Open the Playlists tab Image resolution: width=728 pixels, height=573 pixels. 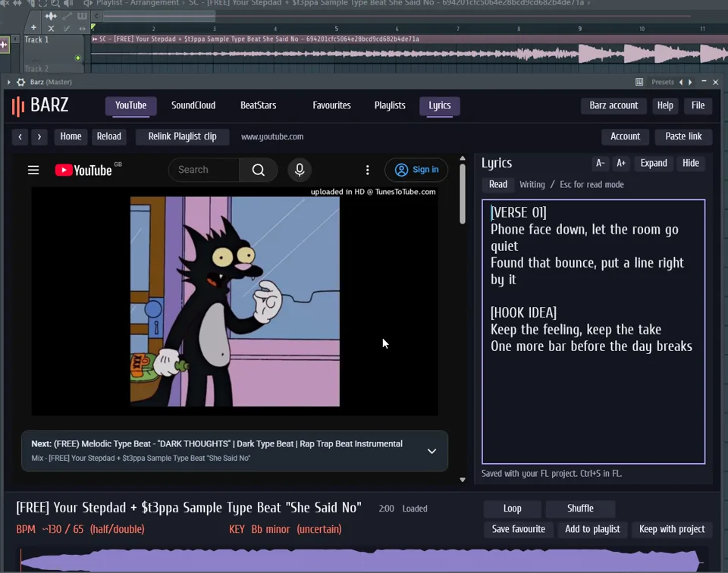(390, 106)
